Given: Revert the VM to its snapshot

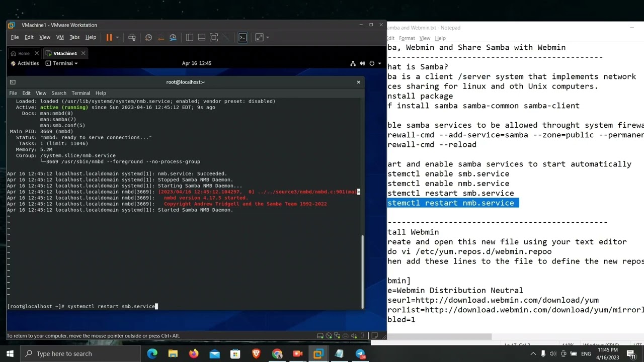Looking at the screenshot, I should tap(161, 37).
